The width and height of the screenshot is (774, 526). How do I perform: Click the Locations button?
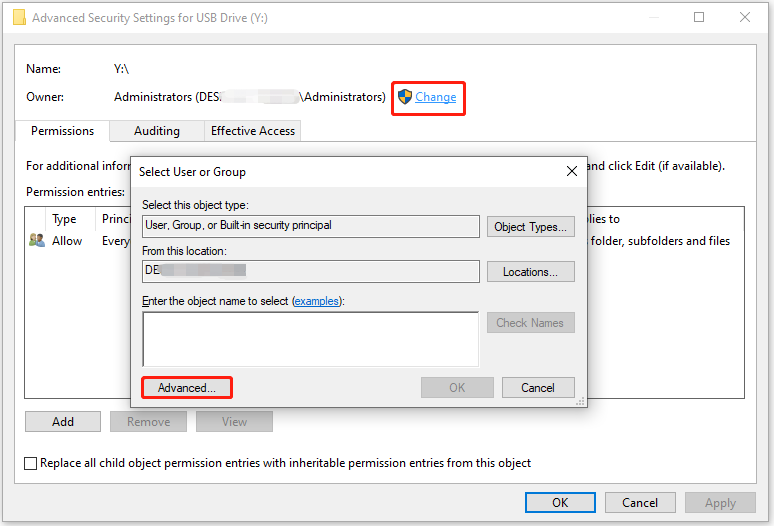(x=531, y=272)
